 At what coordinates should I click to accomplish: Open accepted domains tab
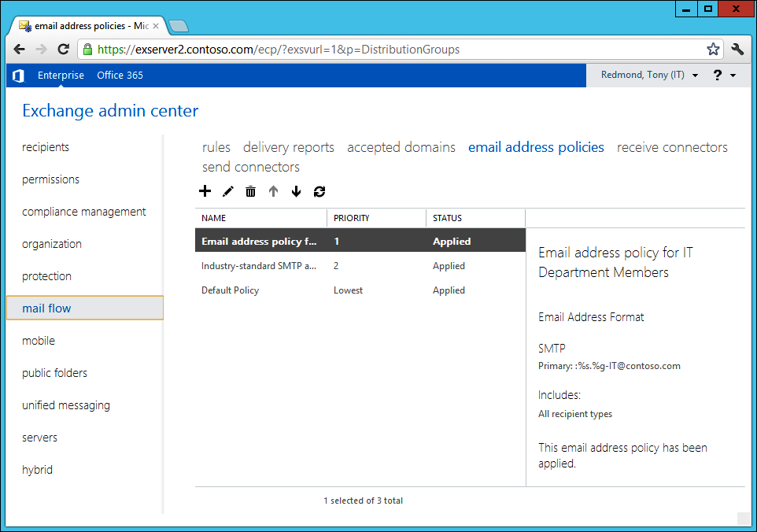(x=401, y=147)
